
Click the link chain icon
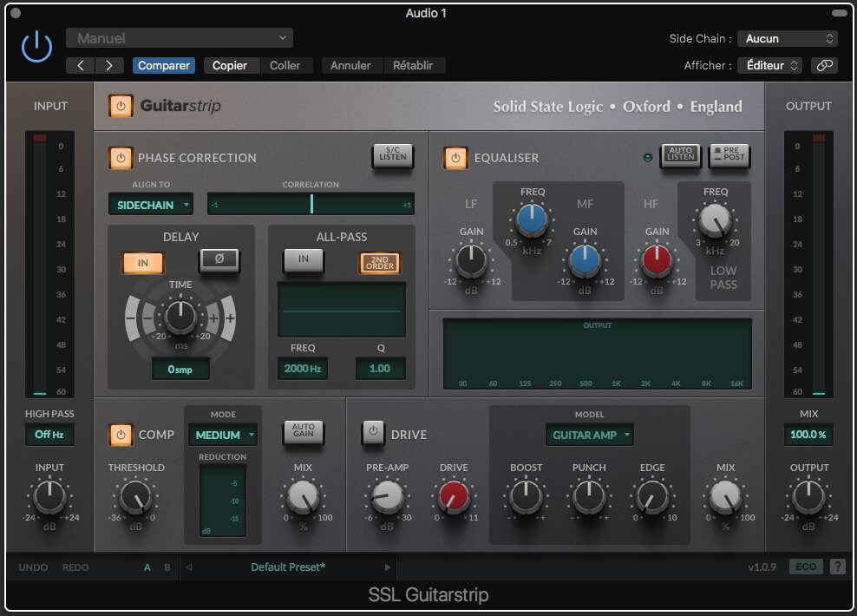pyautogui.click(x=824, y=66)
